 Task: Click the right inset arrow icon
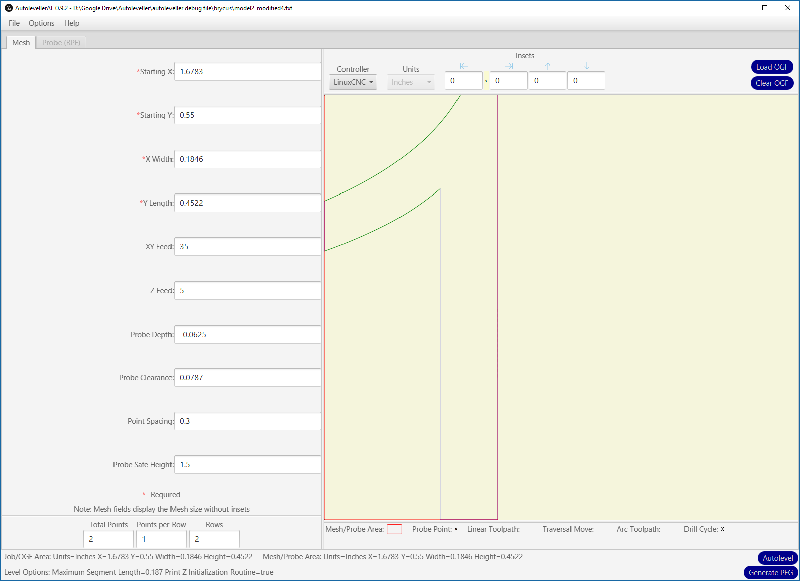pos(509,66)
